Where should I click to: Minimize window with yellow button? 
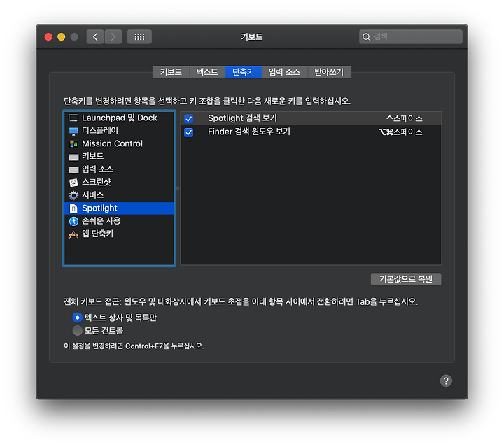coord(62,37)
